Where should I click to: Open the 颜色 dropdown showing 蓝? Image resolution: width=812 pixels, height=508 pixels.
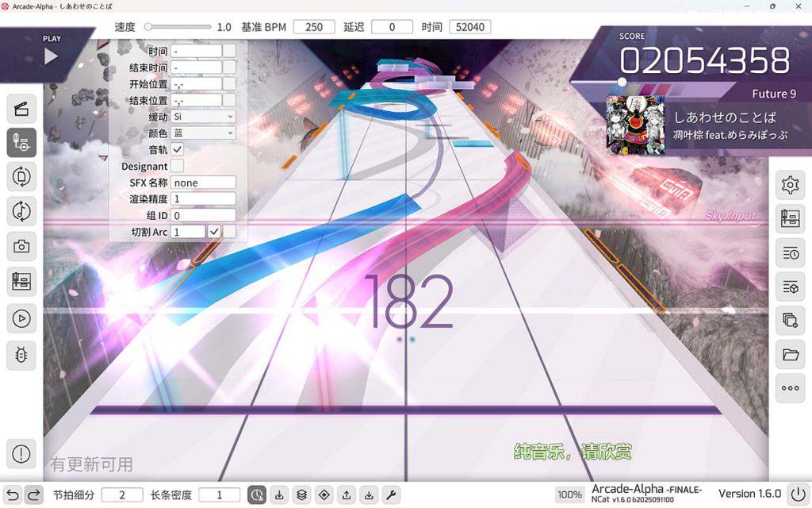point(204,133)
